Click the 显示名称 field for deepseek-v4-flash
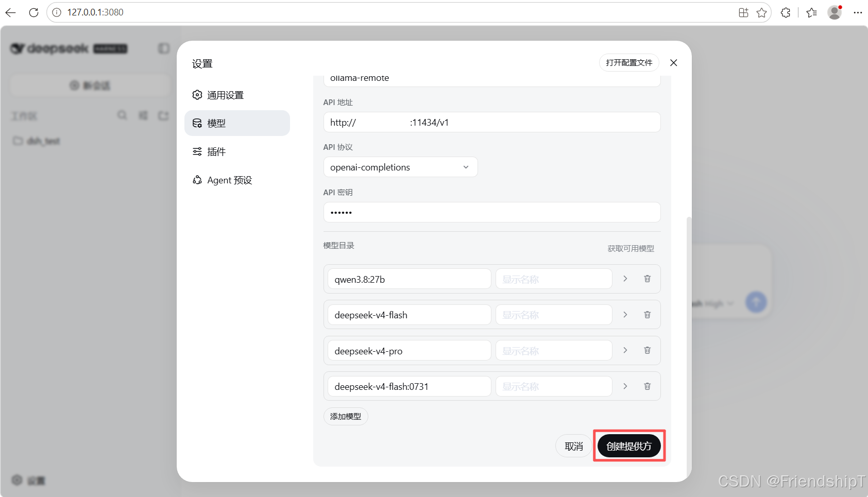This screenshot has width=868, height=497. [554, 315]
